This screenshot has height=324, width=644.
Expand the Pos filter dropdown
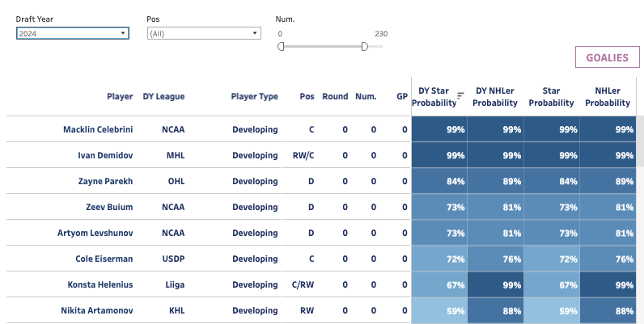pos(203,33)
